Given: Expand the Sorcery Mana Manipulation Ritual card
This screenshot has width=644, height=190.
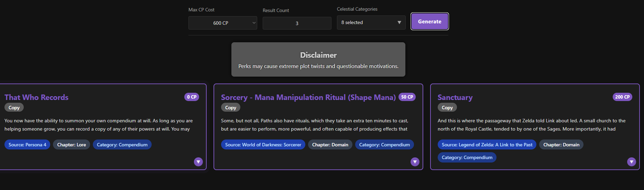Looking at the screenshot, I should 415,162.
